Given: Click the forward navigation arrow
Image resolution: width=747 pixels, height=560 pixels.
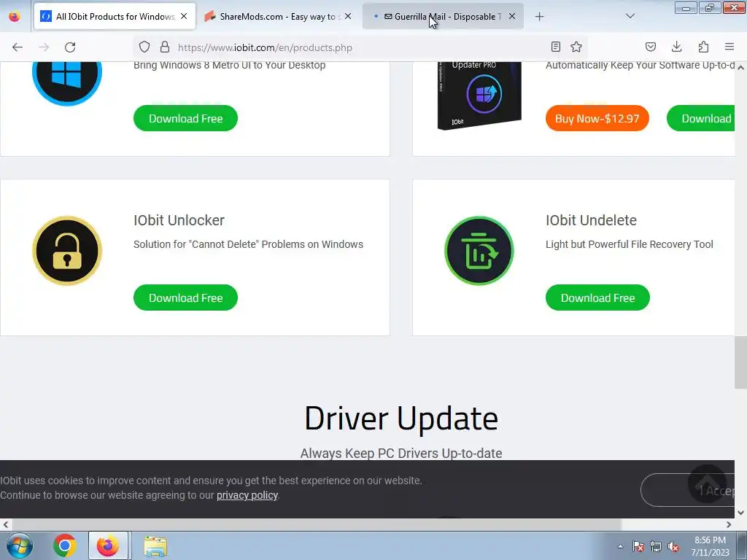Looking at the screenshot, I should [44, 47].
